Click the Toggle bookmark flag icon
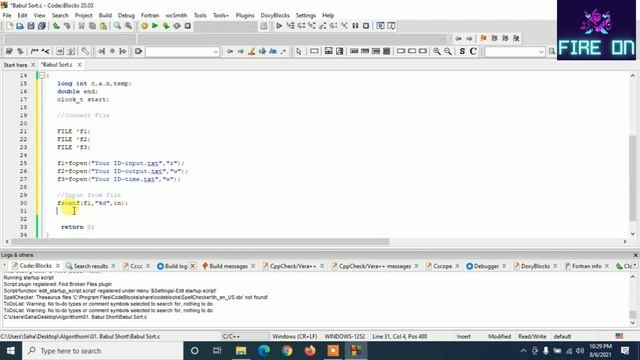This screenshot has height=360, width=640. [484, 38]
